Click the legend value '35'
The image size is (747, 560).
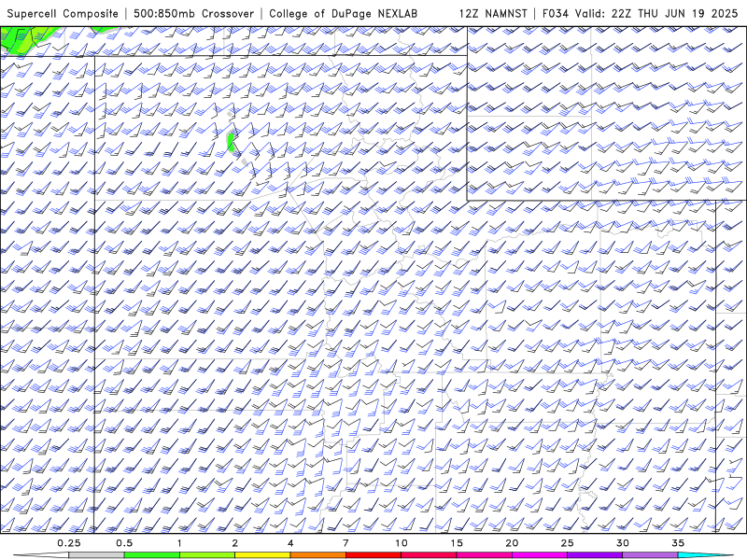(678, 543)
